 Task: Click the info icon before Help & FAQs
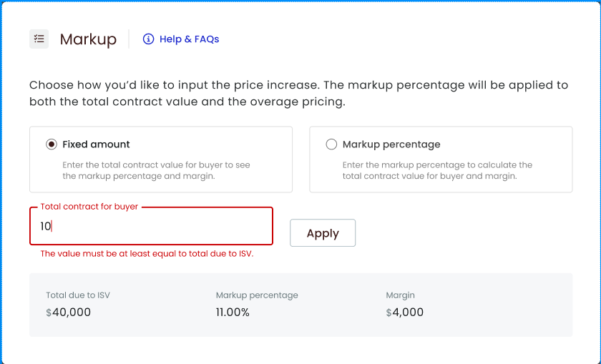(x=148, y=39)
